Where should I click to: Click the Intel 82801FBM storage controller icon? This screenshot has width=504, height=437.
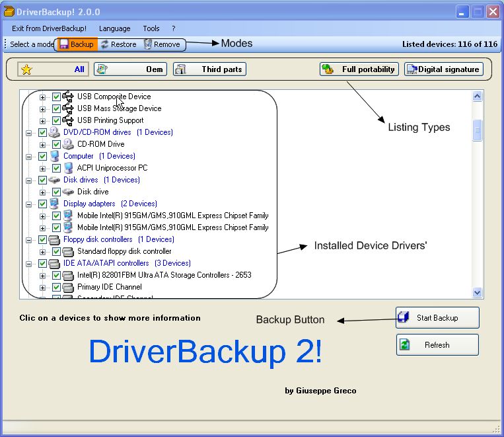point(68,275)
